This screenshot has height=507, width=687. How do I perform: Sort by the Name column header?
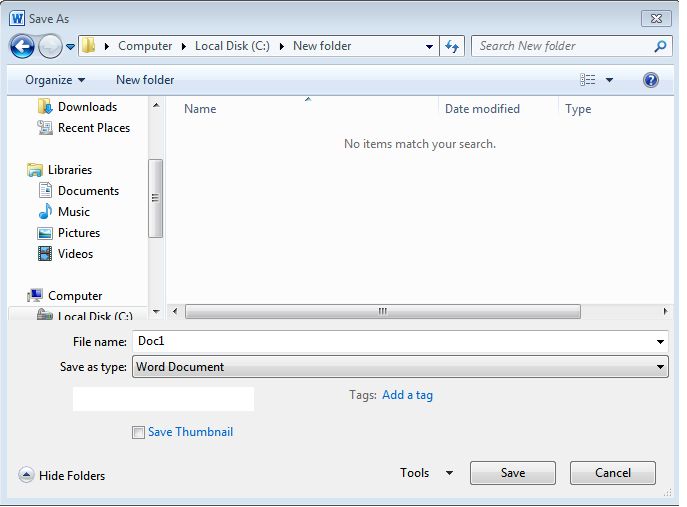tap(200, 109)
